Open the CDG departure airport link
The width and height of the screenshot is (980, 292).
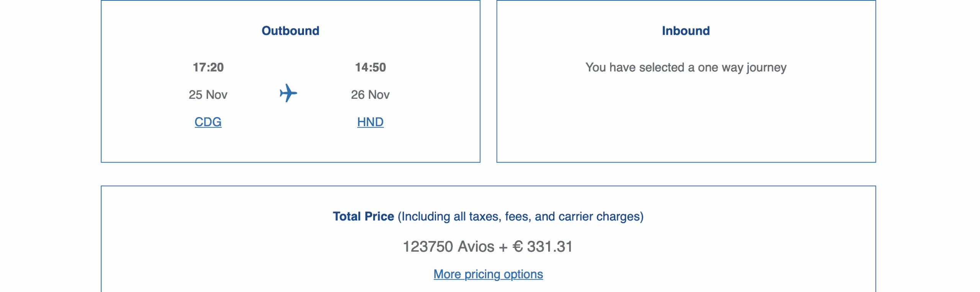tap(208, 122)
